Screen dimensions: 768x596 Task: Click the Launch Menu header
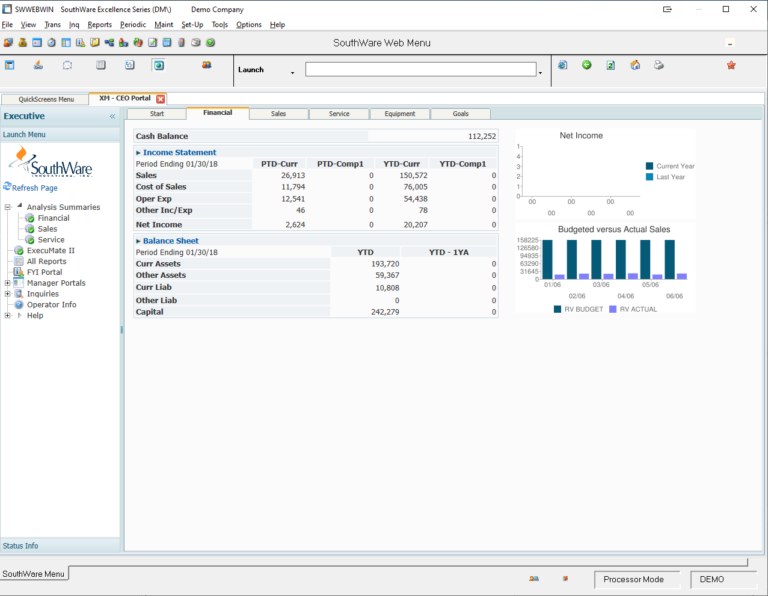(x=60, y=134)
